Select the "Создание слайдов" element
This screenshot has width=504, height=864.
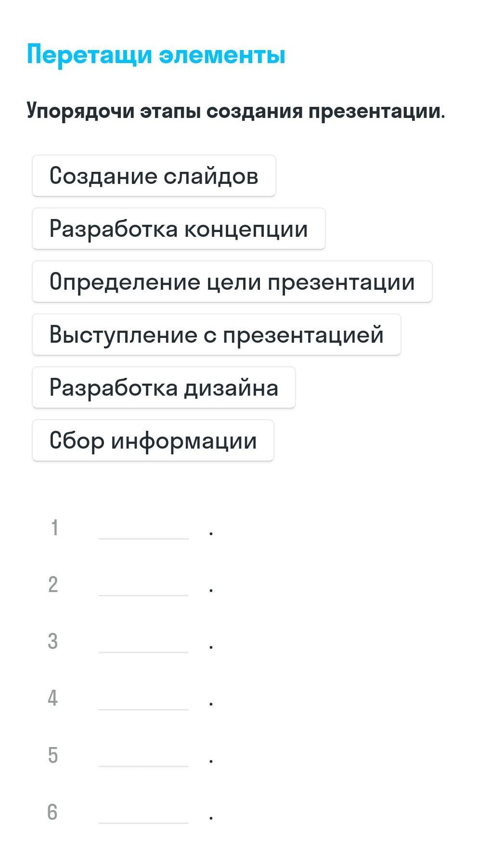pyautogui.click(x=154, y=176)
